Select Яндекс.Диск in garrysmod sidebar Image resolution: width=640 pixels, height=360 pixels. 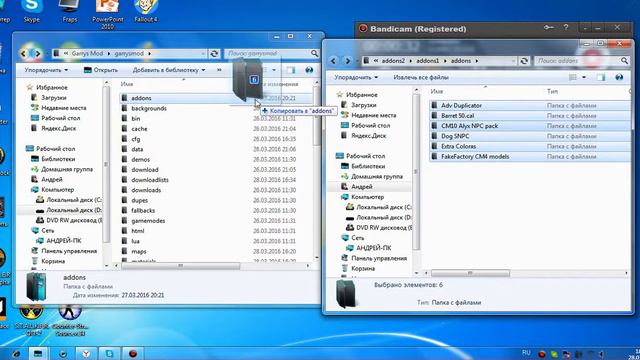pos(58,129)
